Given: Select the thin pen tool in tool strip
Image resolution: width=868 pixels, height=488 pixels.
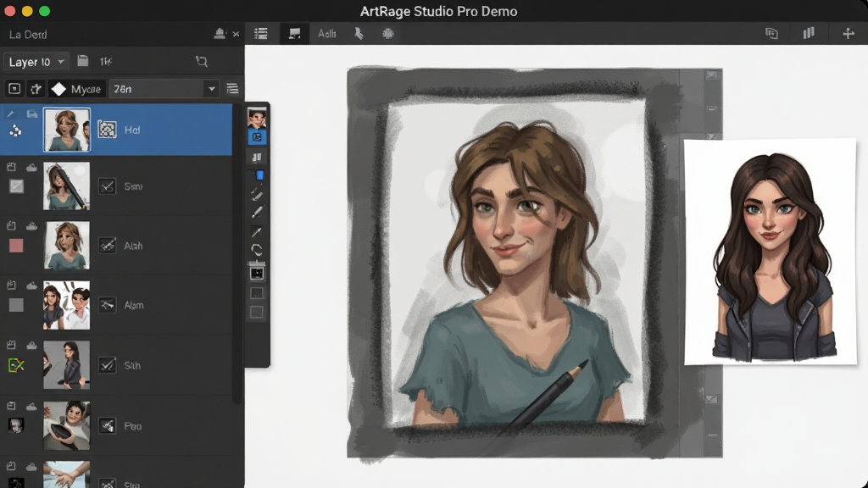Looking at the screenshot, I should [x=257, y=231].
